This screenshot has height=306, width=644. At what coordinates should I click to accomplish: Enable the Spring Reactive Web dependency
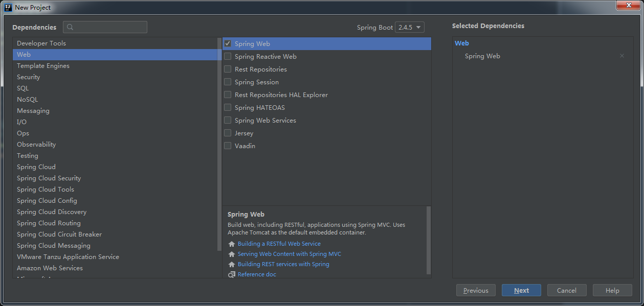228,57
